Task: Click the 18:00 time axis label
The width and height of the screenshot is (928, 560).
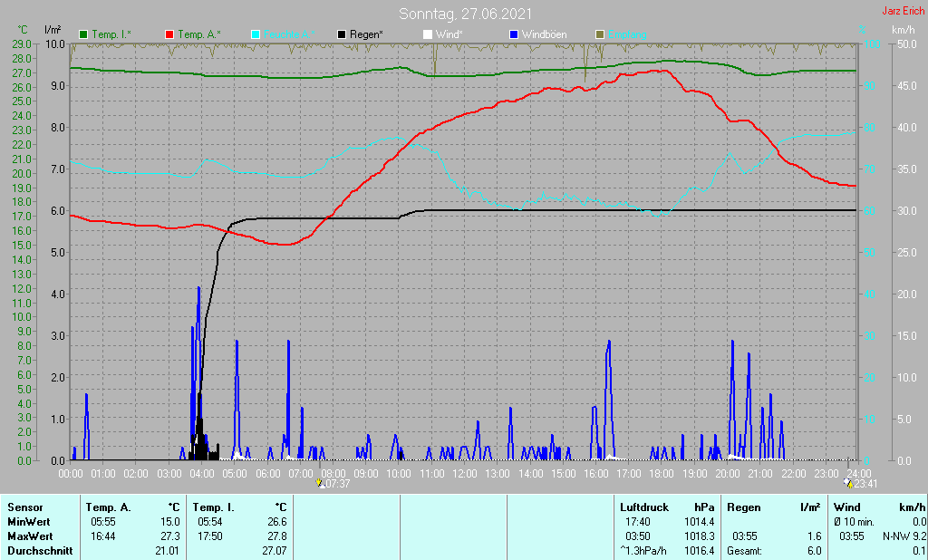Action: click(x=661, y=474)
